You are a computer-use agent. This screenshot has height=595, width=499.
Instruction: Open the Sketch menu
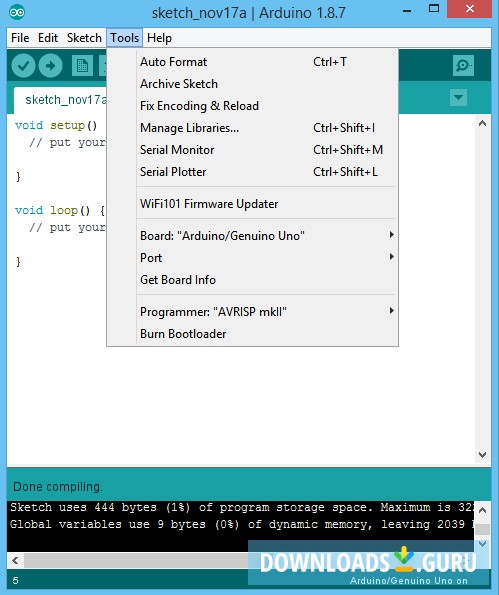click(x=84, y=38)
